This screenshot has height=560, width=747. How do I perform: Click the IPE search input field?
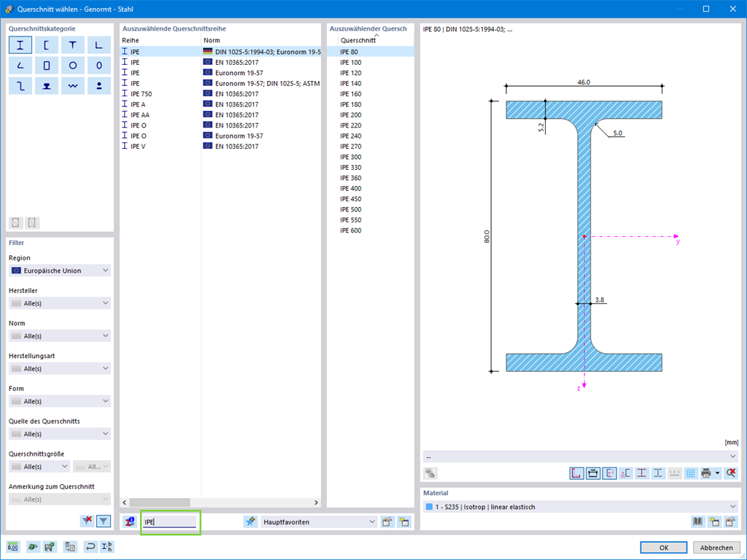point(169,522)
